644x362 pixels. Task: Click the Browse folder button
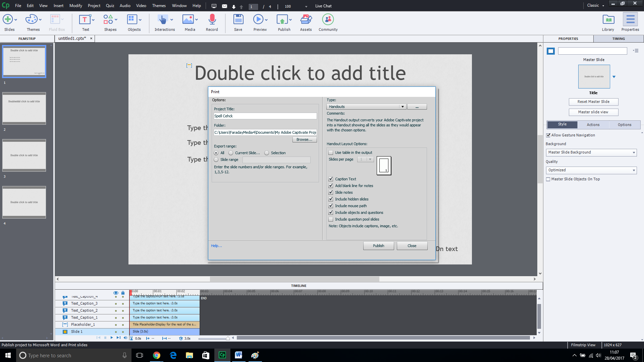pyautogui.click(x=304, y=139)
